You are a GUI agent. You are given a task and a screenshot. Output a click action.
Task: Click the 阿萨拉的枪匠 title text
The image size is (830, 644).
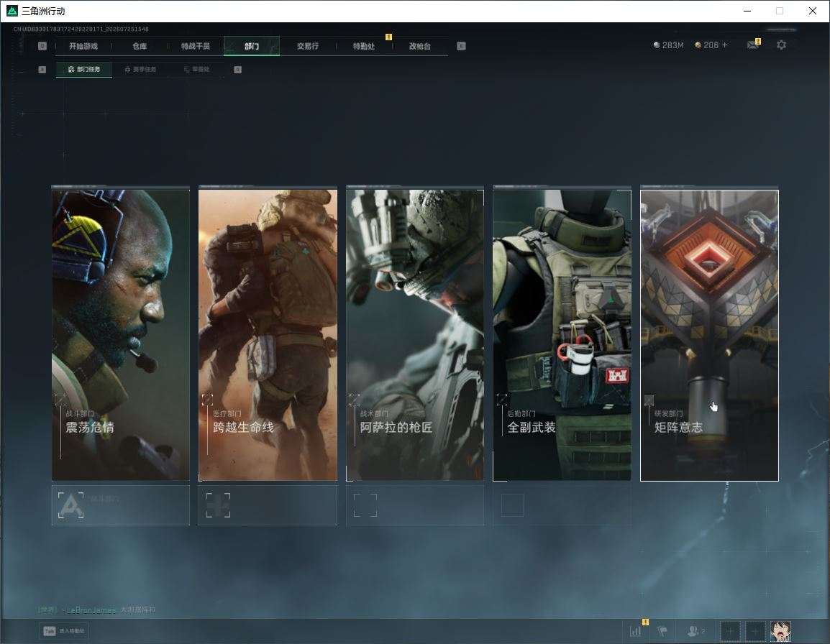[x=396, y=428]
